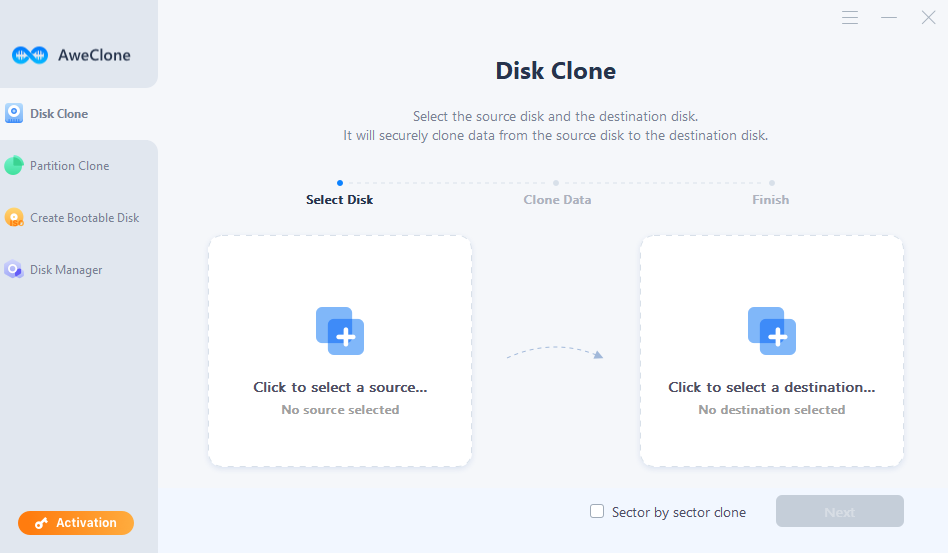Select the 'Click to select a destination' text
Image resolution: width=948 pixels, height=553 pixels.
pyautogui.click(x=772, y=387)
